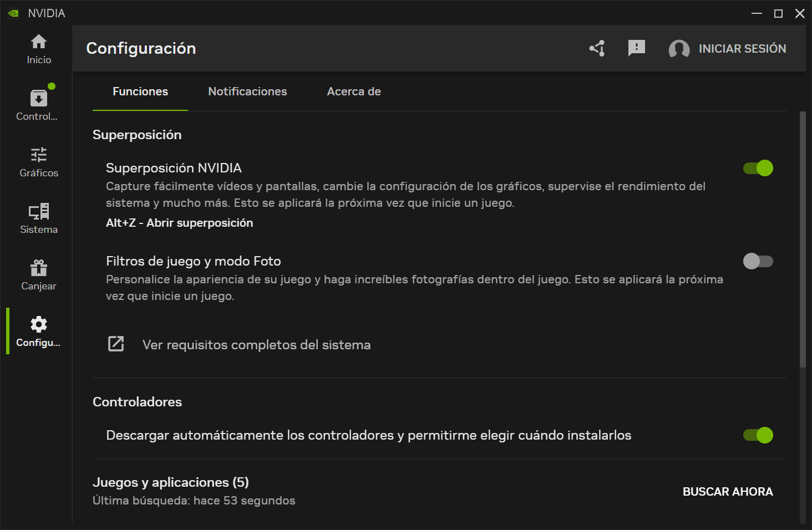
Task: Open Gráficos sliders icon in sidebar
Action: [39, 155]
